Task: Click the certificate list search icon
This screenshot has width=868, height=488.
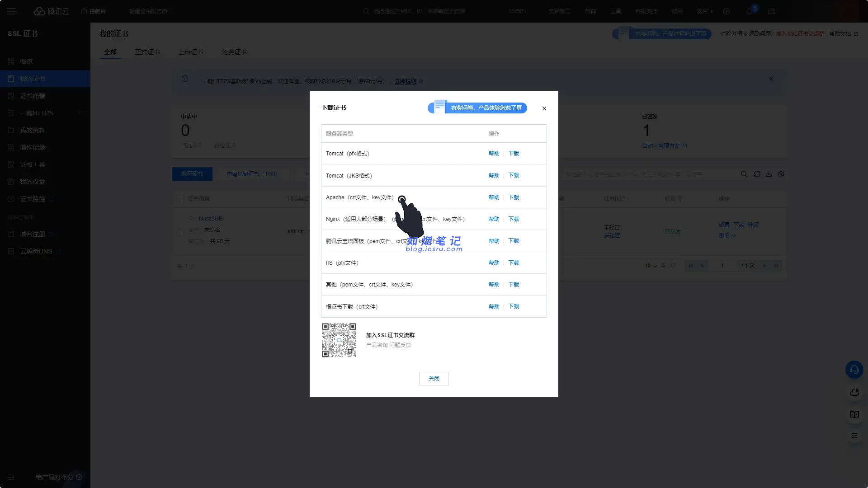Action: [744, 174]
